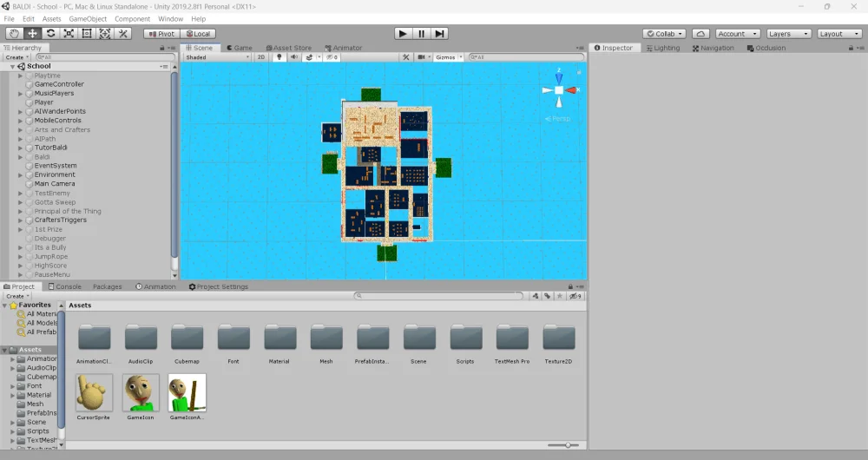The height and width of the screenshot is (460, 868).
Task: Expand the MusicPlayers object
Action: [x=21, y=94]
